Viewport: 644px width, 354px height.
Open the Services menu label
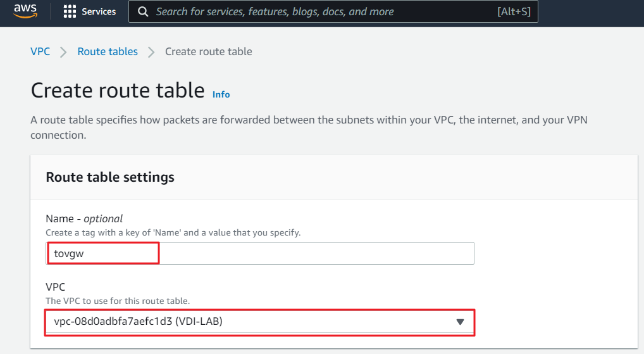99,12
